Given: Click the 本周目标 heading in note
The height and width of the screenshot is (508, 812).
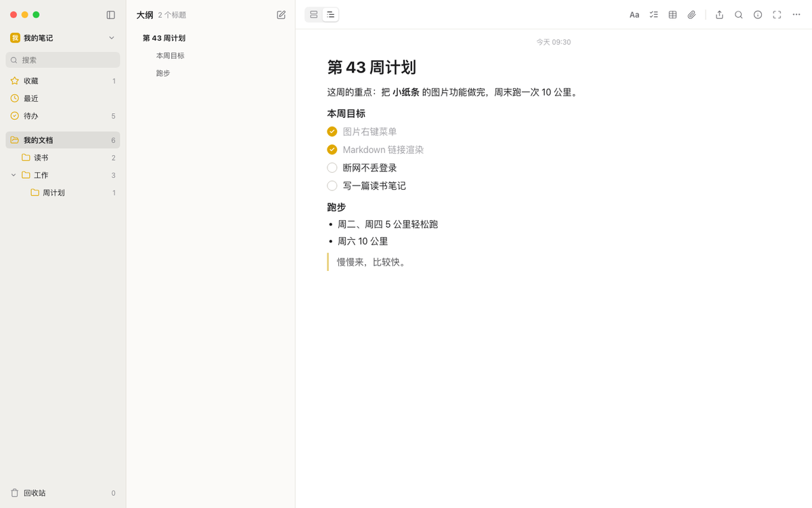Looking at the screenshot, I should click(x=346, y=114).
